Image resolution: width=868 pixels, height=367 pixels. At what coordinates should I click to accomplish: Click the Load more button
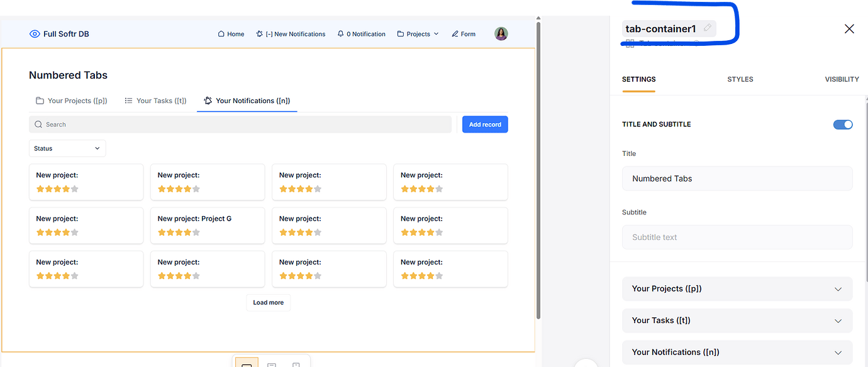pyautogui.click(x=268, y=302)
